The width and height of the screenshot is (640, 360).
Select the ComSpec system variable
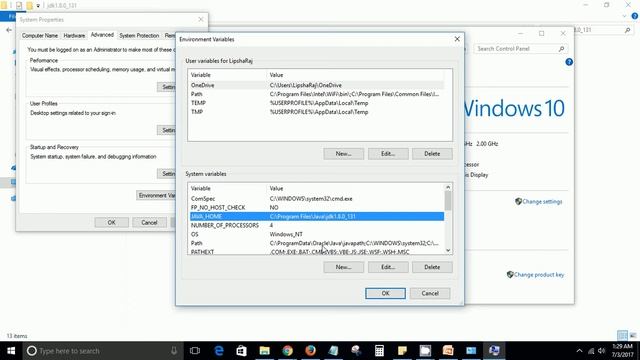click(x=317, y=198)
